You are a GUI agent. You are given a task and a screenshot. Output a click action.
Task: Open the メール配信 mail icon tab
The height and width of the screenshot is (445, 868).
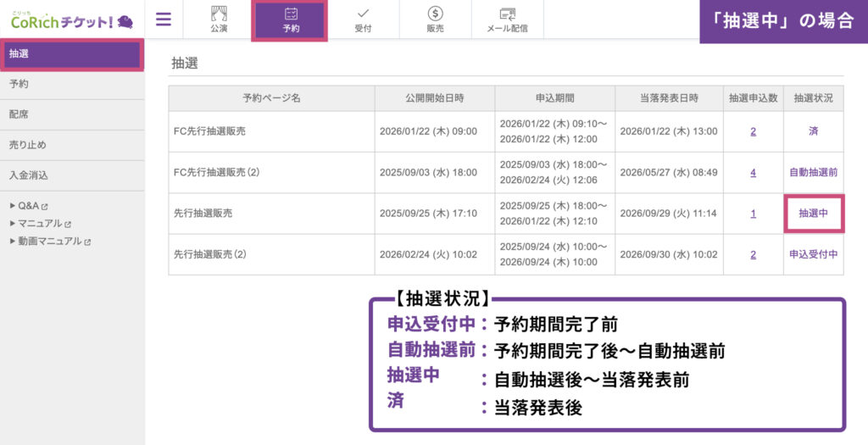(507, 20)
